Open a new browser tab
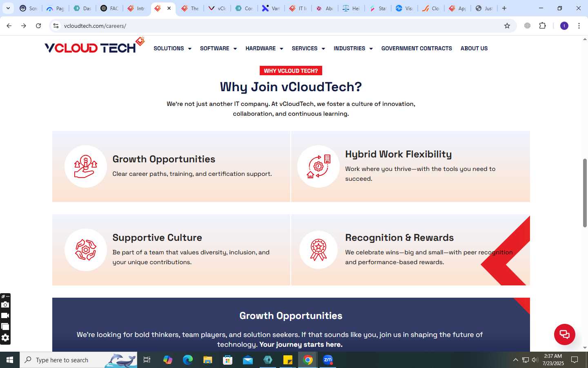This screenshot has width=588, height=368. pos(504,8)
